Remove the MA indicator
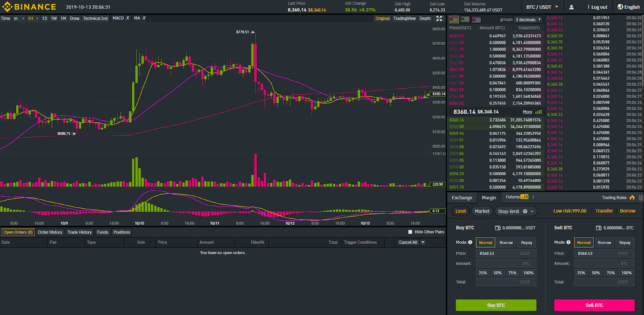Viewport: 644px width, 315px height. (x=144, y=18)
